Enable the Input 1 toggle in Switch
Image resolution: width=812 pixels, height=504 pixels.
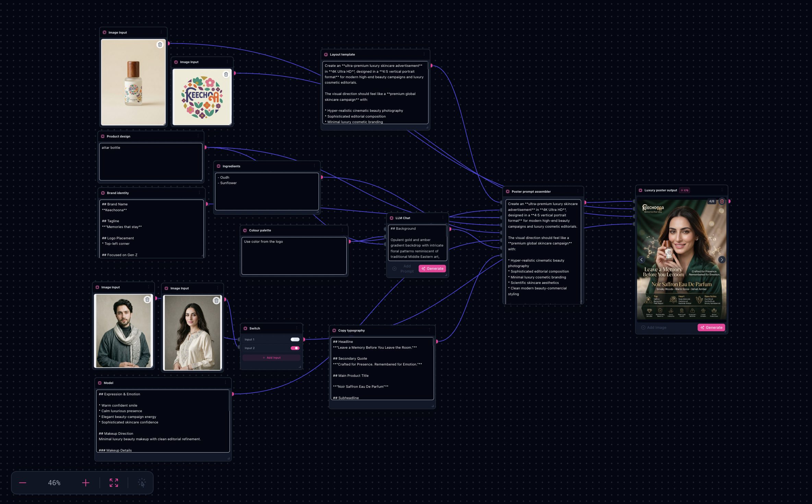click(295, 339)
